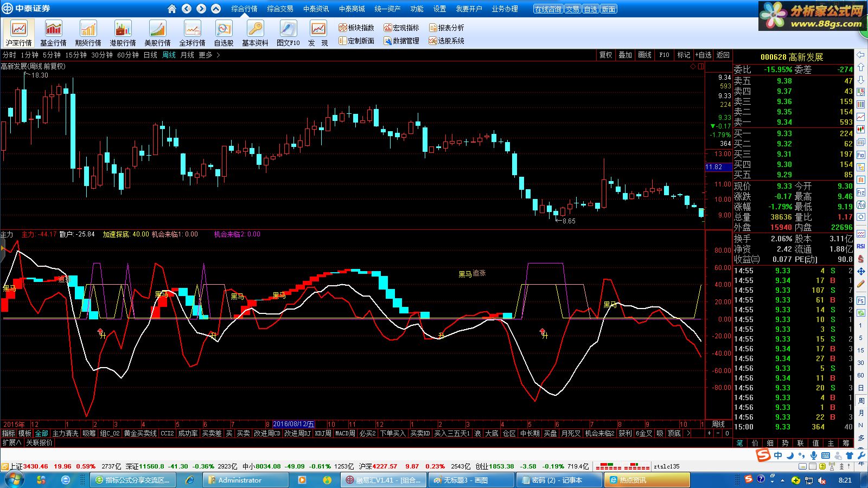This screenshot has width=868, height=488.
Task: Open the 港股行情 Hong Kong stocks icon
Action: 123,33
